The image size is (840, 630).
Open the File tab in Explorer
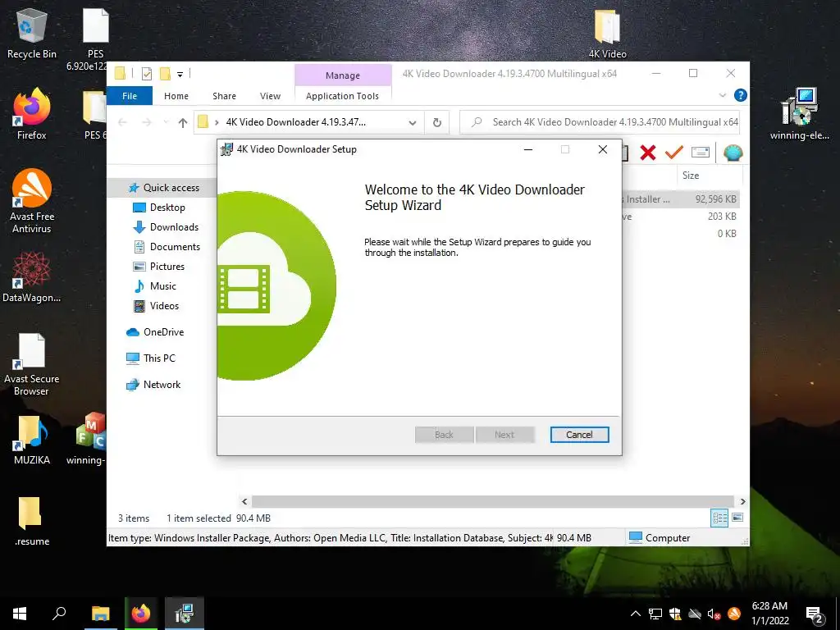click(130, 96)
